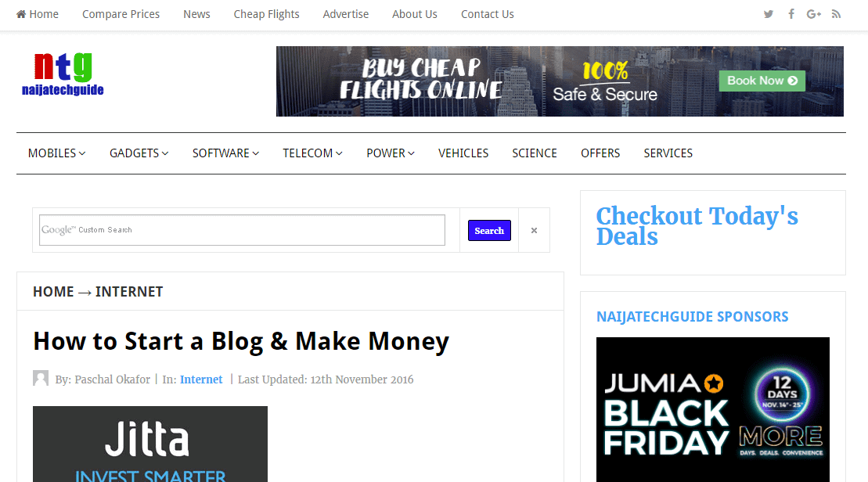Click HOME in the breadcrumb
Screen dimensions: 868x482
pos(53,292)
